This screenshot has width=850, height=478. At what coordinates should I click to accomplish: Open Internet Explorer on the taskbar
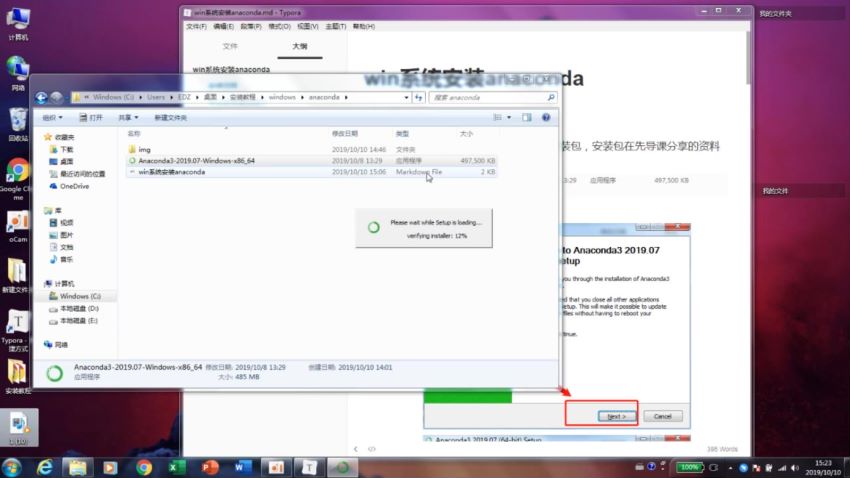45,467
